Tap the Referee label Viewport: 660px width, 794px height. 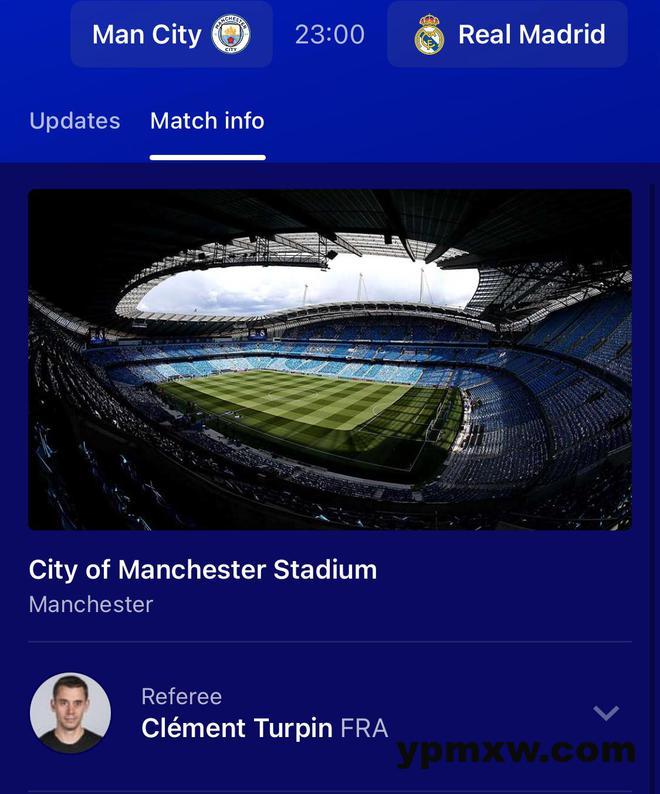point(181,697)
